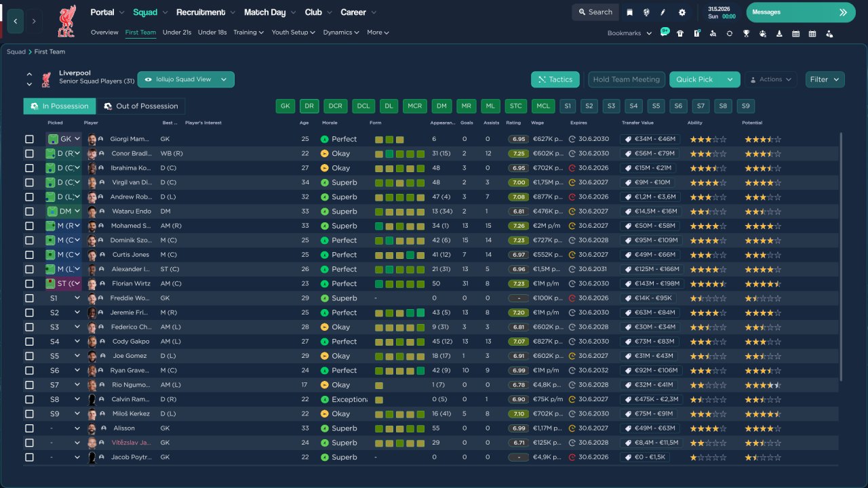Screen dimensions: 868x488
Task: Open the lollujo Squad View dropdown
Action: coord(186,79)
